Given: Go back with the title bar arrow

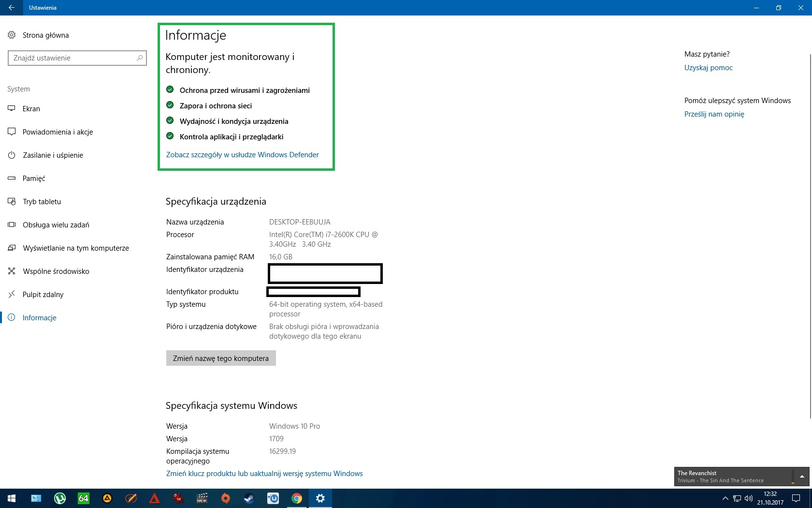Looking at the screenshot, I should point(12,8).
